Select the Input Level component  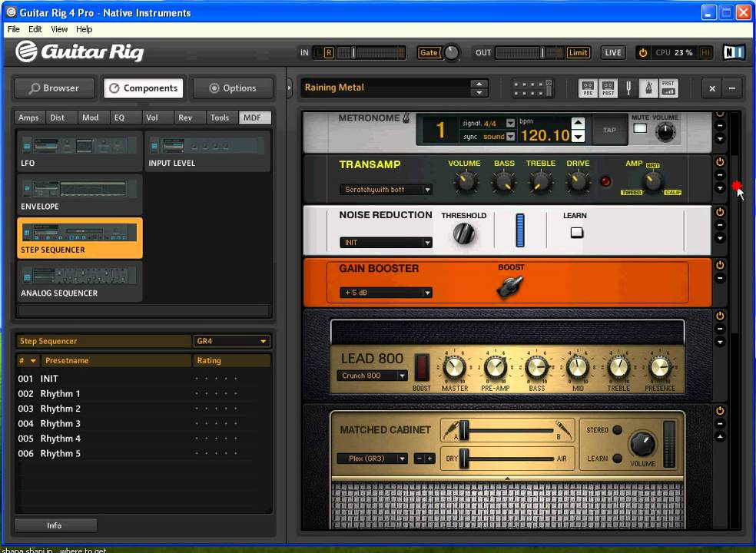click(x=207, y=151)
